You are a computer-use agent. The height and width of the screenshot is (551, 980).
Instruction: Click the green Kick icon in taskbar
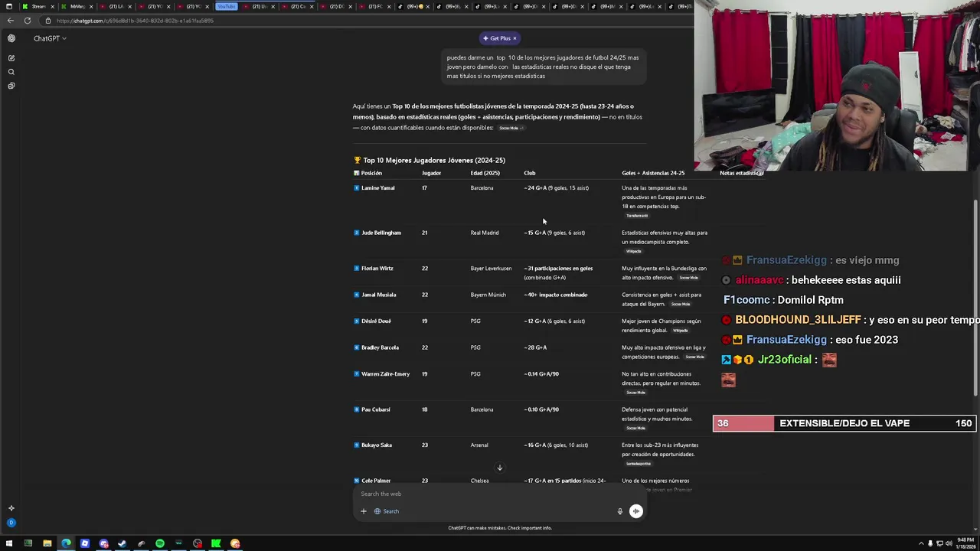[217, 543]
